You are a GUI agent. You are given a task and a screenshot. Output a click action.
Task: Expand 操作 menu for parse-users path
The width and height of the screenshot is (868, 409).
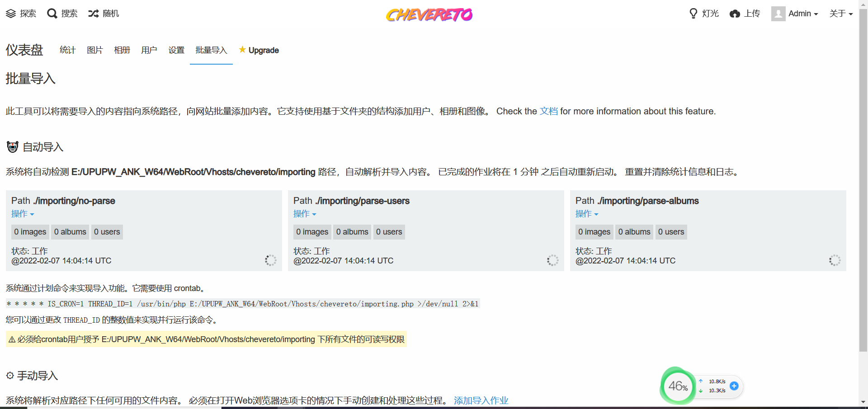[x=305, y=214]
